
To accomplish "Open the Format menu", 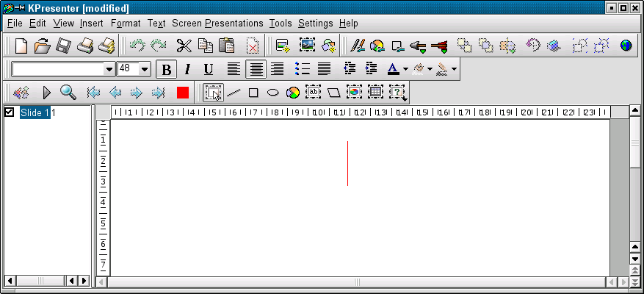I will pyautogui.click(x=126, y=24).
